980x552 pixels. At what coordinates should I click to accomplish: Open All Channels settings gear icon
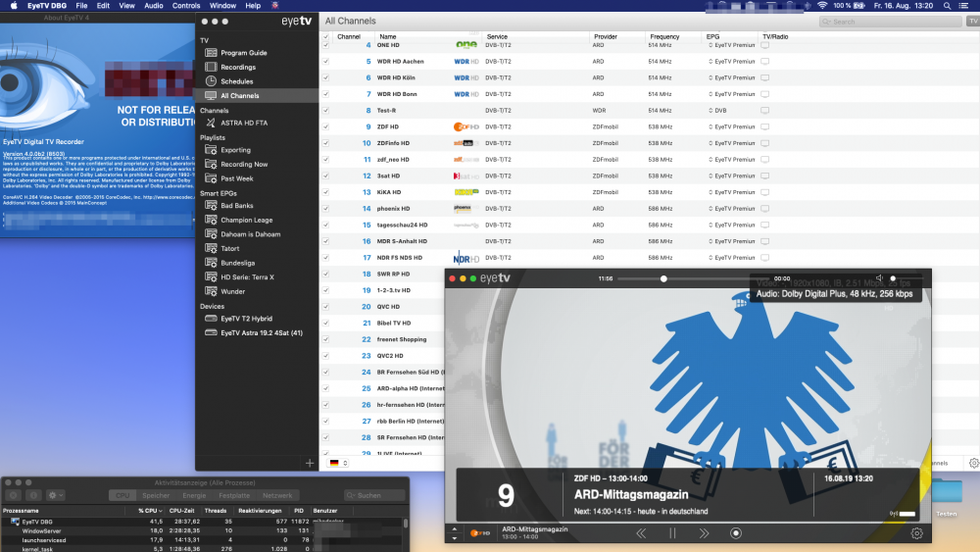pyautogui.click(x=974, y=463)
